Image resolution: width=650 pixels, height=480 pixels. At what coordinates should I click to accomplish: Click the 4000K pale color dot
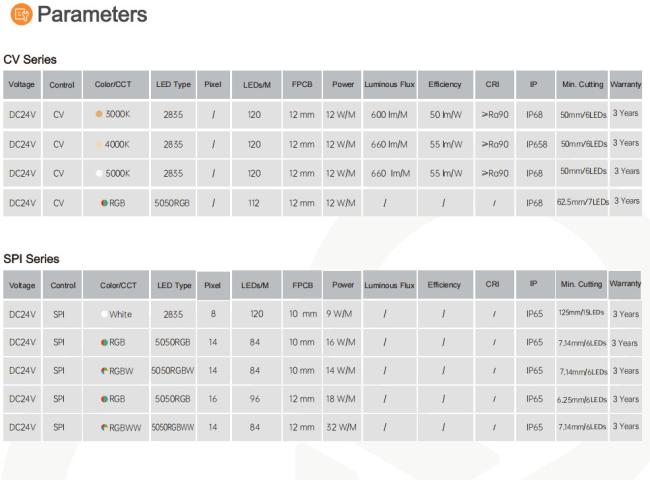(x=99, y=144)
